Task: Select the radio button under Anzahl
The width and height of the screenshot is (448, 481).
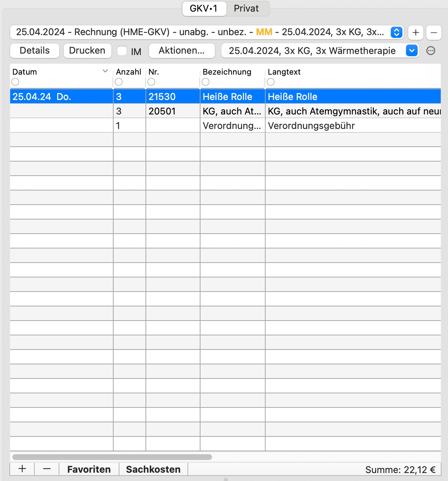Action: 119,82
